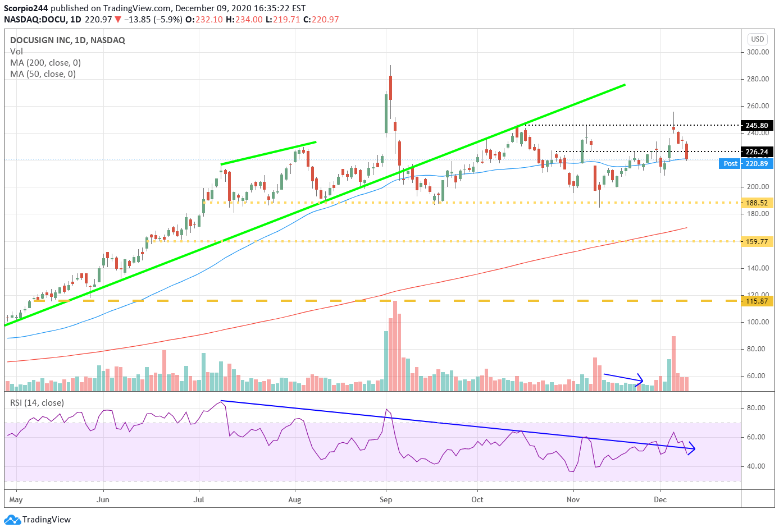Viewport: 779px width, 532px height.
Task: Click the 115.87 level label
Action: 757,301
